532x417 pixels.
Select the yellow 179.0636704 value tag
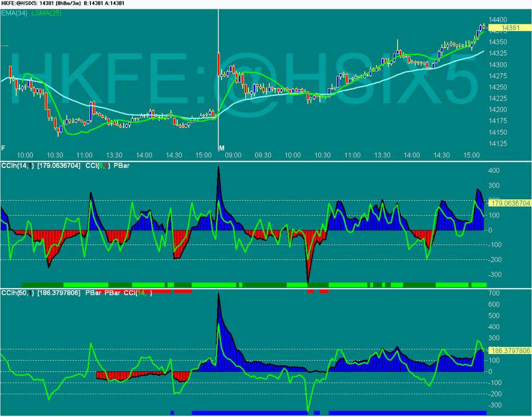pos(510,203)
